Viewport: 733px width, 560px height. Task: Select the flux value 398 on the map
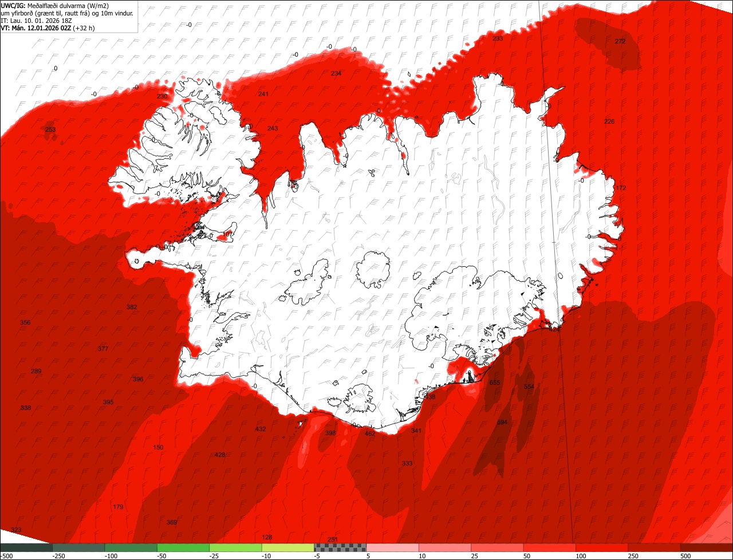click(x=330, y=433)
